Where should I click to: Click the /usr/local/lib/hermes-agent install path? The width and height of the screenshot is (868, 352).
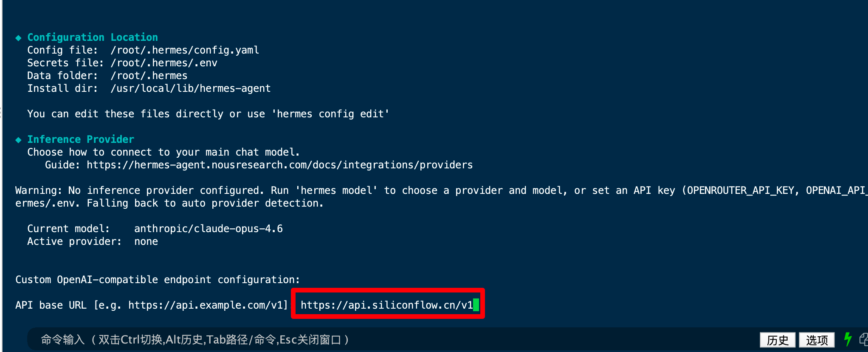coord(191,88)
